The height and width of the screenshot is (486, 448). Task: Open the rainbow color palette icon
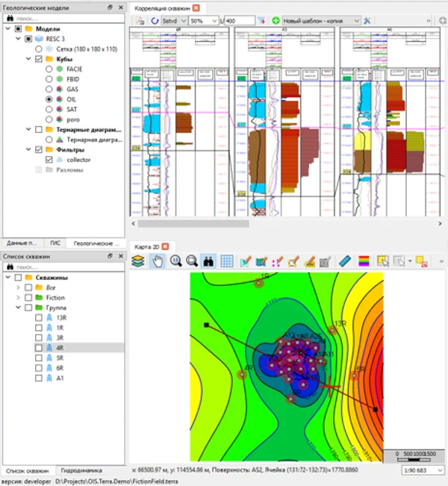click(x=363, y=261)
